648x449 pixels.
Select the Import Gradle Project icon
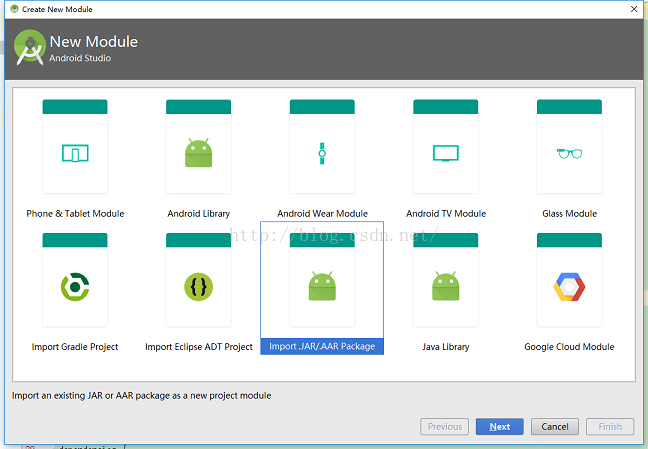(x=75, y=287)
